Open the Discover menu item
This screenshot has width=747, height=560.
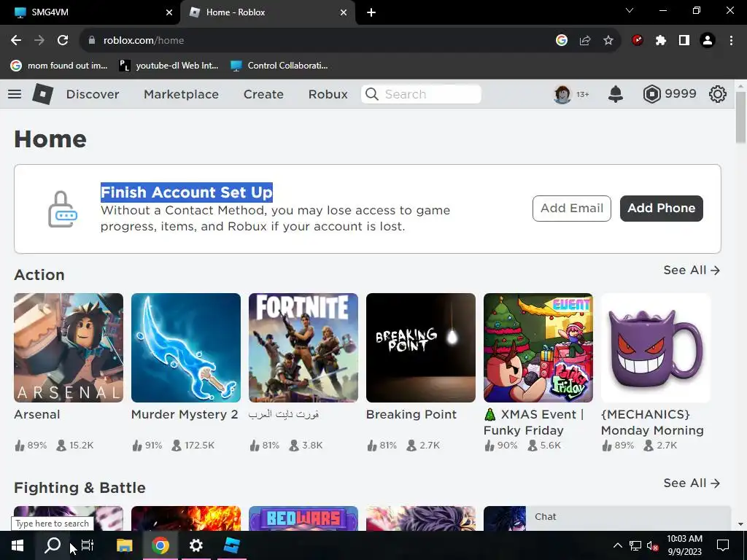click(93, 94)
